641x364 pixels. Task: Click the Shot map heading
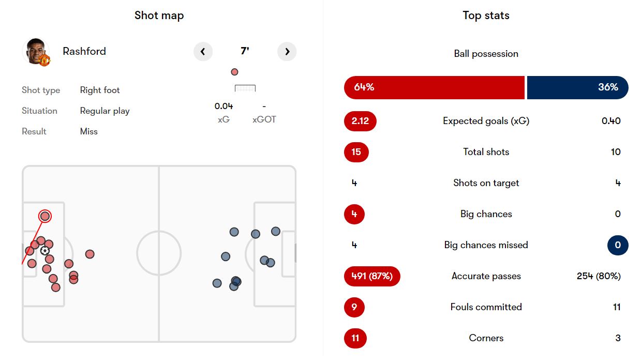coord(159,16)
